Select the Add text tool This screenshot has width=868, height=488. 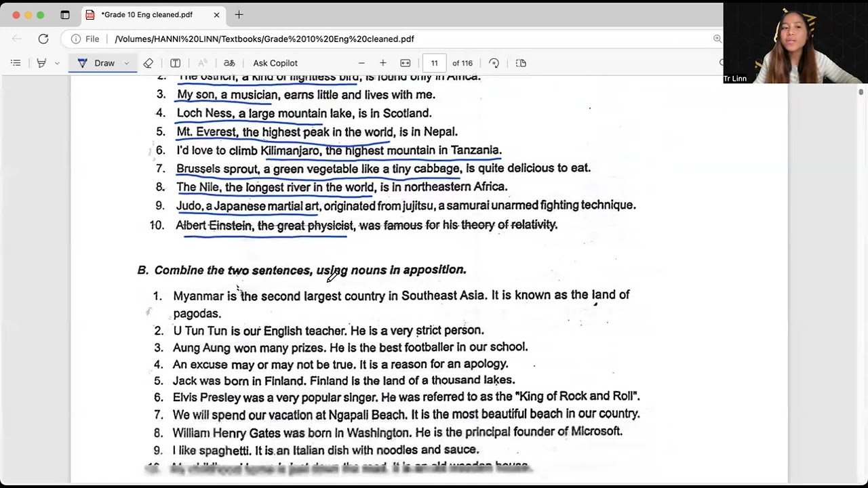[x=175, y=63]
